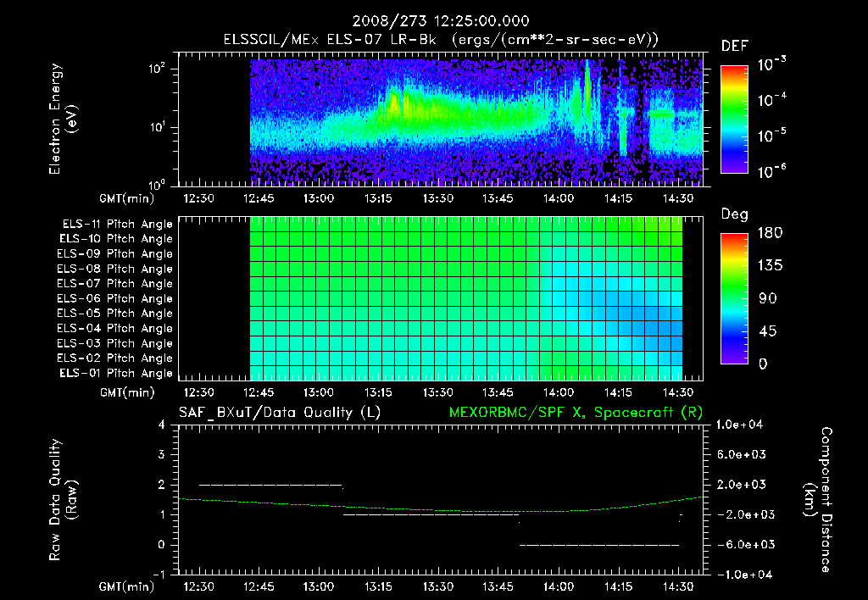Click the 'Component Distance (km)' axis label
This screenshot has height=600, width=868.
tap(818, 500)
